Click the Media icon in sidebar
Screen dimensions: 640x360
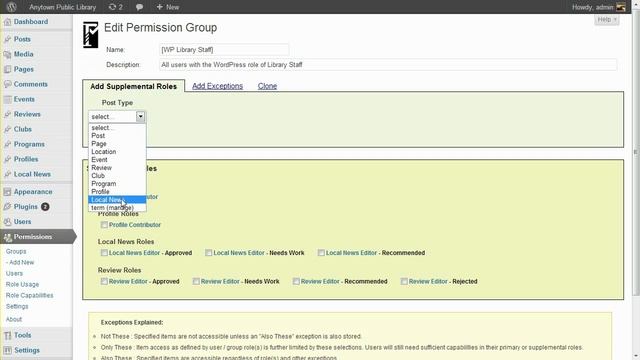click(7, 54)
